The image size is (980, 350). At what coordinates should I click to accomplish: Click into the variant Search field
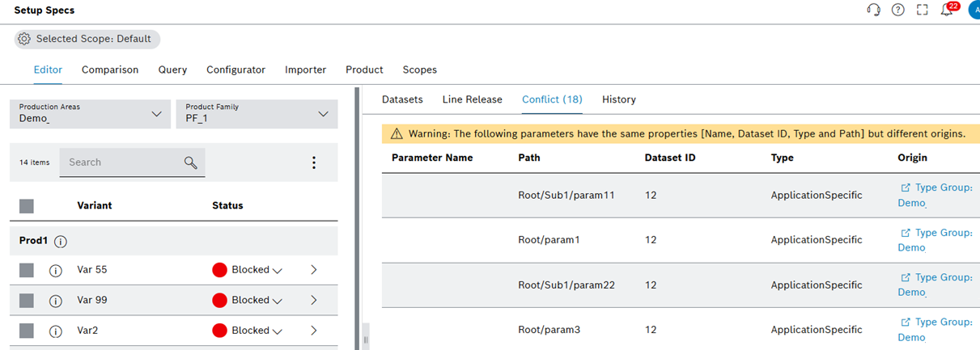pos(121,162)
